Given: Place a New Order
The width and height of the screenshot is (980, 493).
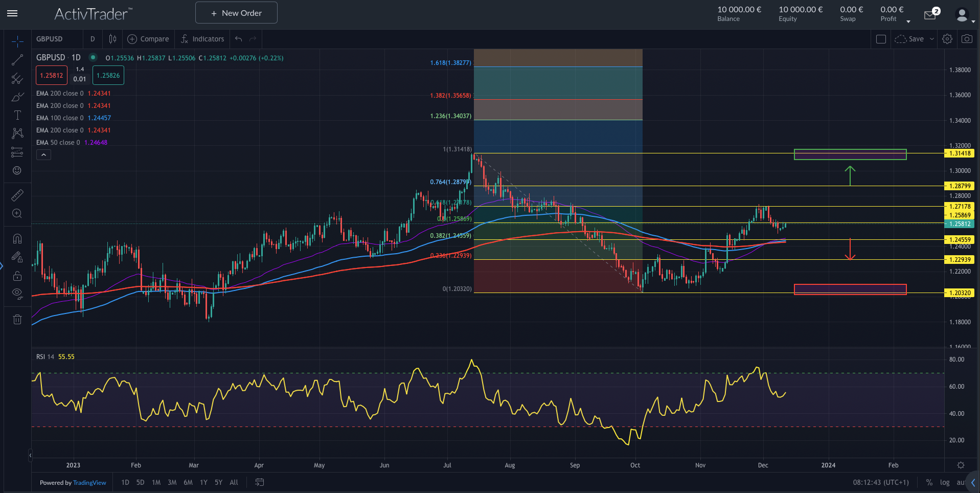Looking at the screenshot, I should point(236,12).
